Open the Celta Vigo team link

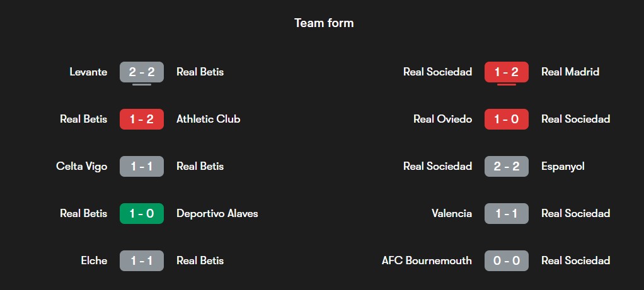pos(82,167)
